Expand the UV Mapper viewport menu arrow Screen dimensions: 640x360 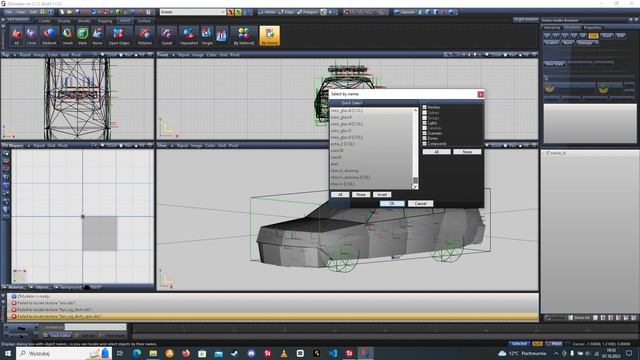(x=28, y=145)
